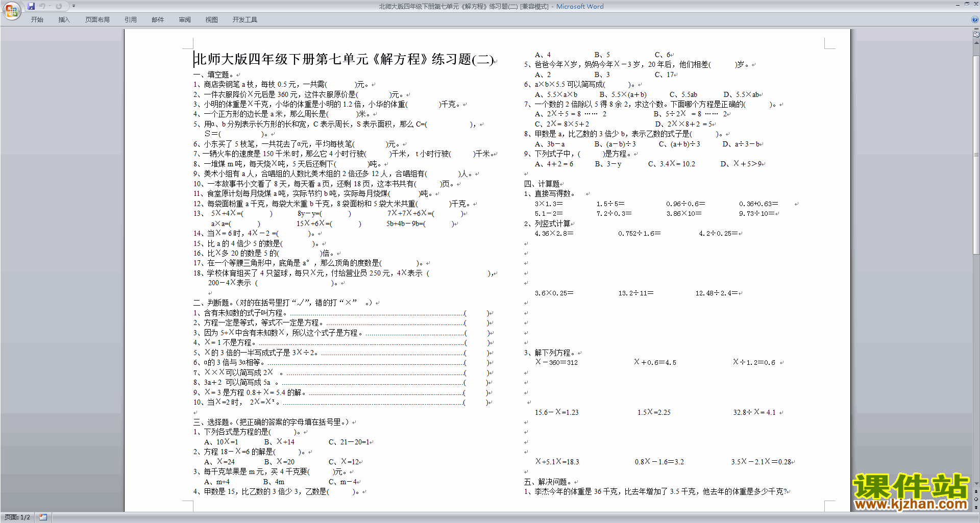Switch to the 引用 tab
The height and width of the screenshot is (523, 980).
point(131,20)
